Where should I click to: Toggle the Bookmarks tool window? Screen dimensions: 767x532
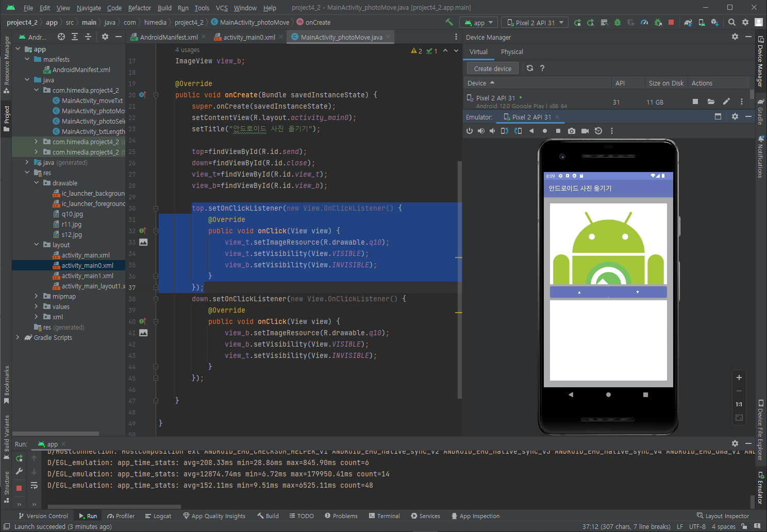click(6, 385)
